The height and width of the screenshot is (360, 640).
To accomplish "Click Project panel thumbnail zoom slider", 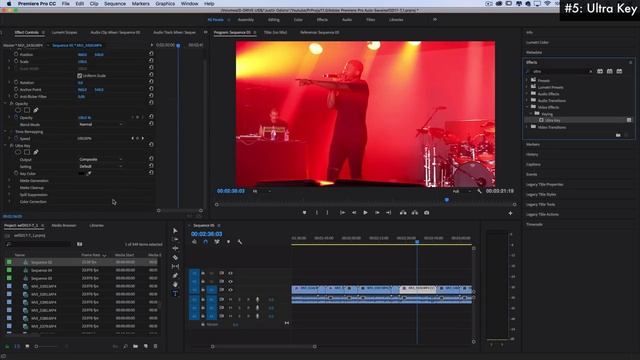I will tap(36, 347).
